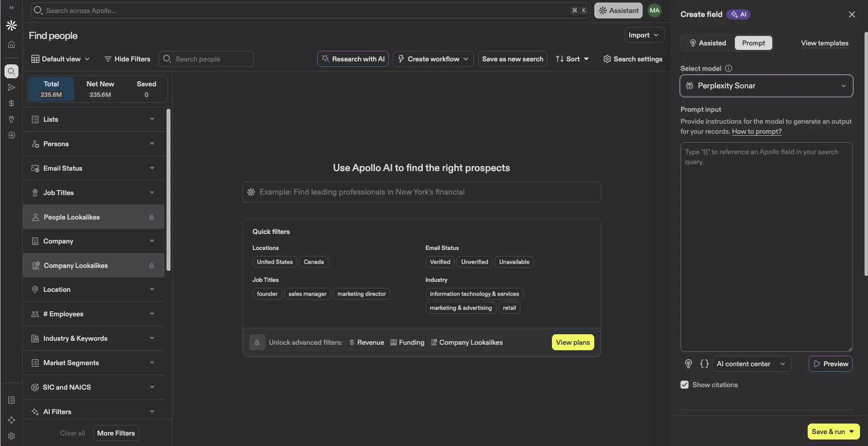Open the list icon near sidebar bottom
This screenshot has width=868, height=446.
[11, 400]
